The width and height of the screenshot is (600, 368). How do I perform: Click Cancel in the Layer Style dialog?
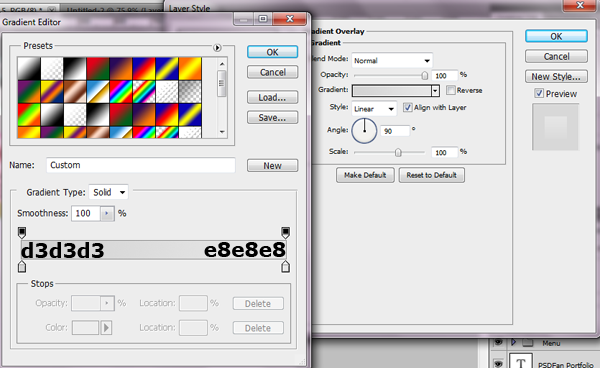[x=556, y=57]
